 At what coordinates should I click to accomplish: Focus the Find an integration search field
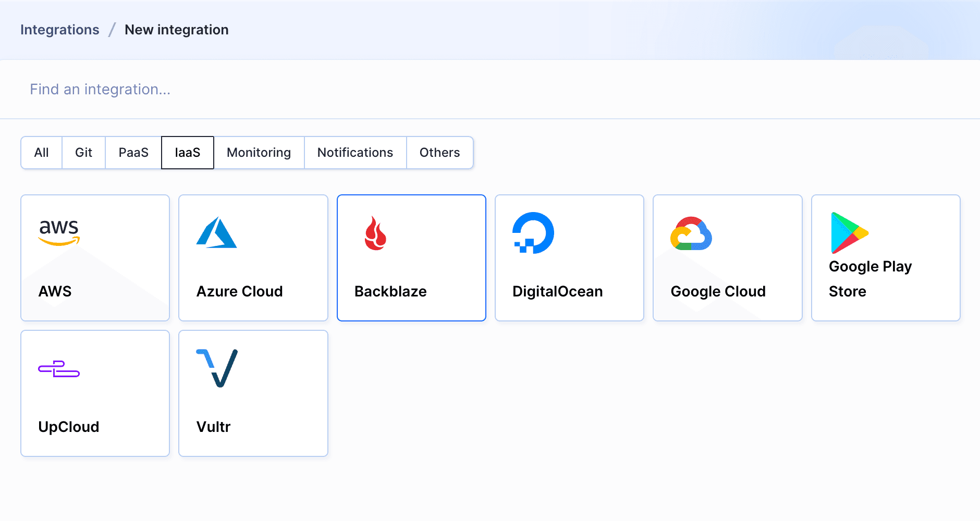coord(490,90)
